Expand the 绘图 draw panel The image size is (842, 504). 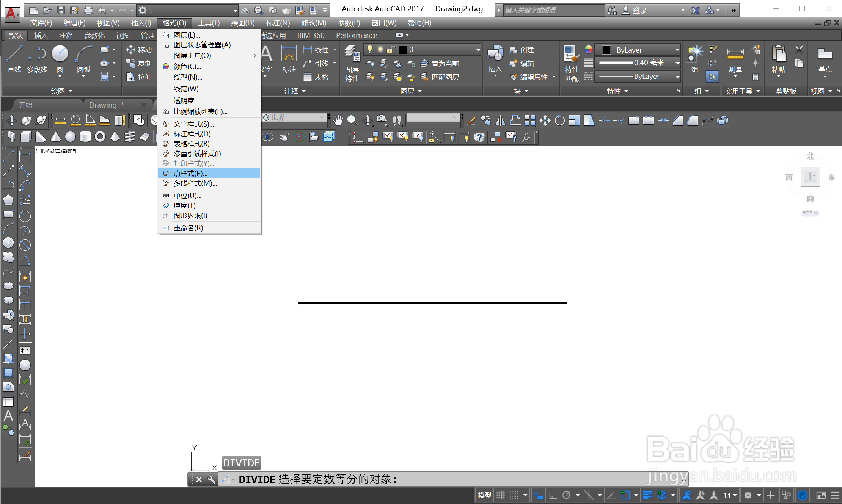point(62,91)
